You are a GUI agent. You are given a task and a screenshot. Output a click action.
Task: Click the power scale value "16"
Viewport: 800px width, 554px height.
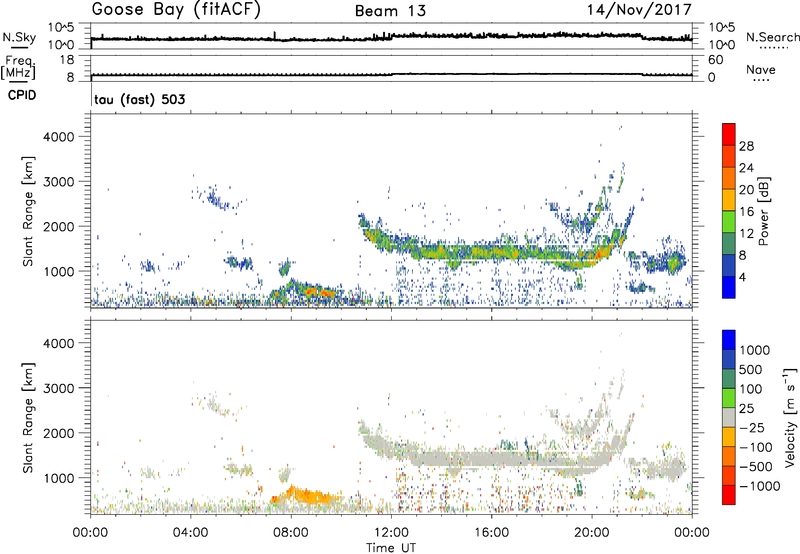(x=746, y=212)
